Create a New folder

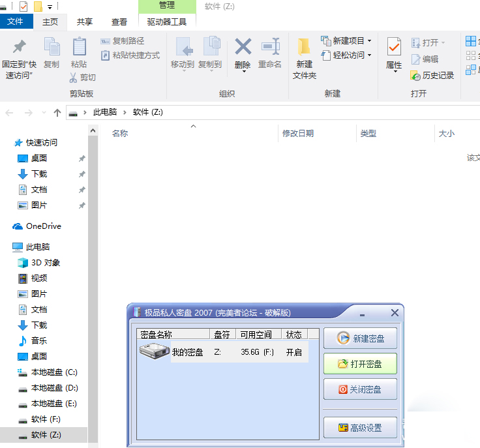coord(305,59)
